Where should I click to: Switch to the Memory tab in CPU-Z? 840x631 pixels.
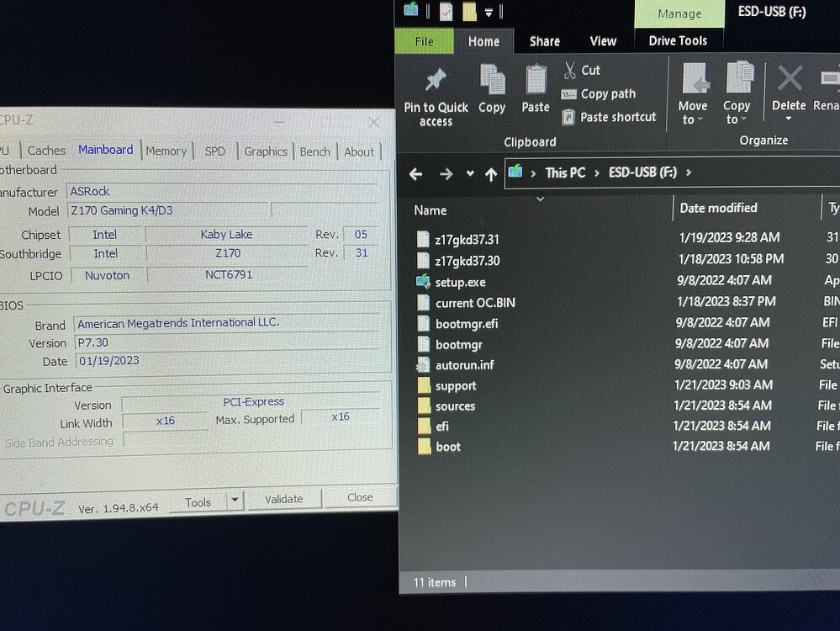166,151
